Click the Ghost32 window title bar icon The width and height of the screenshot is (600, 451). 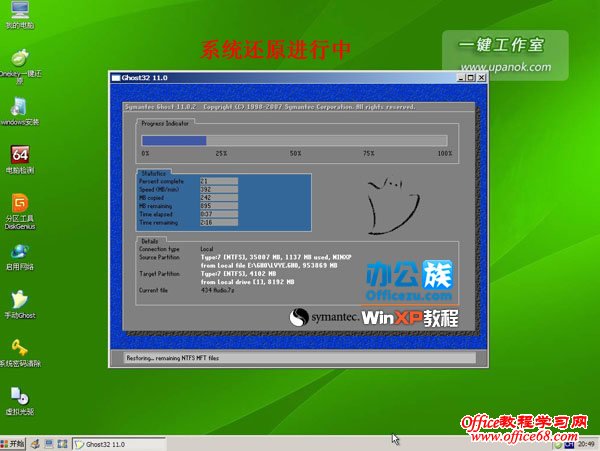pos(116,78)
